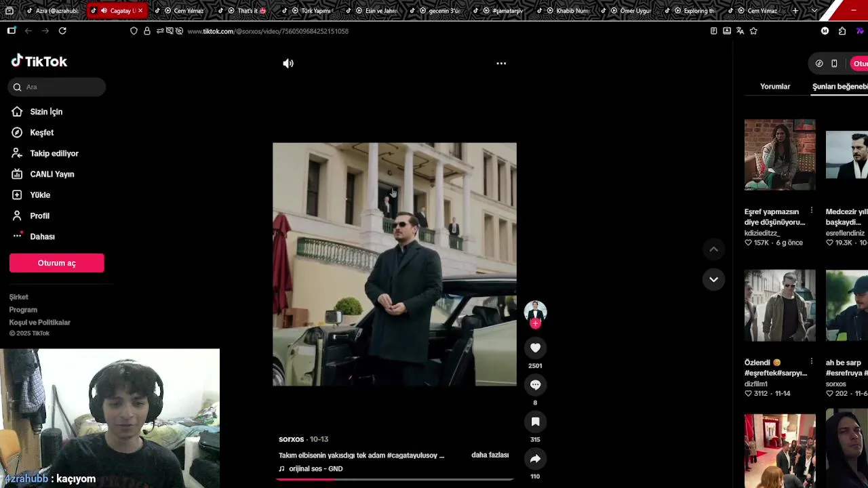The image size is (868, 488).
Task: Switch to the Yorumlar tab
Action: (x=775, y=87)
